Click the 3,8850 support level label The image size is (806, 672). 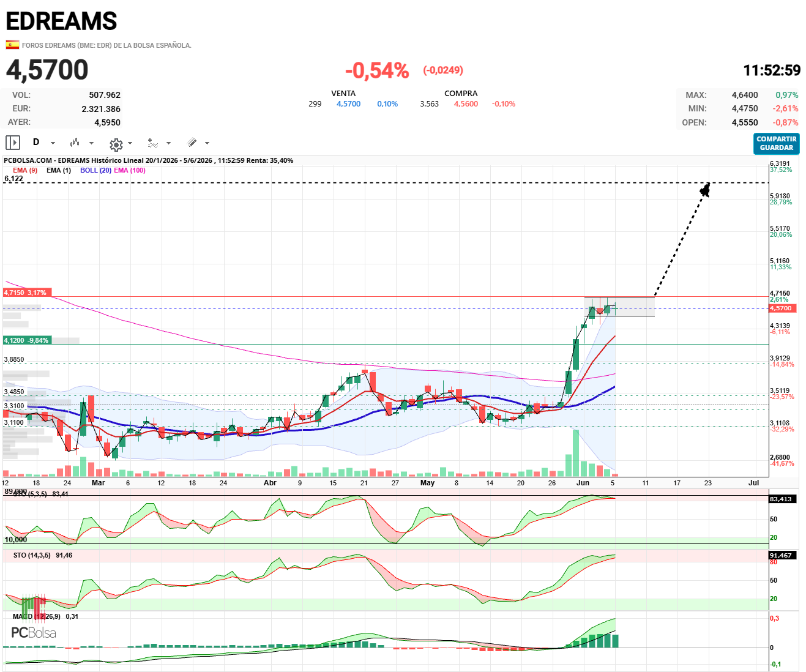(14, 359)
